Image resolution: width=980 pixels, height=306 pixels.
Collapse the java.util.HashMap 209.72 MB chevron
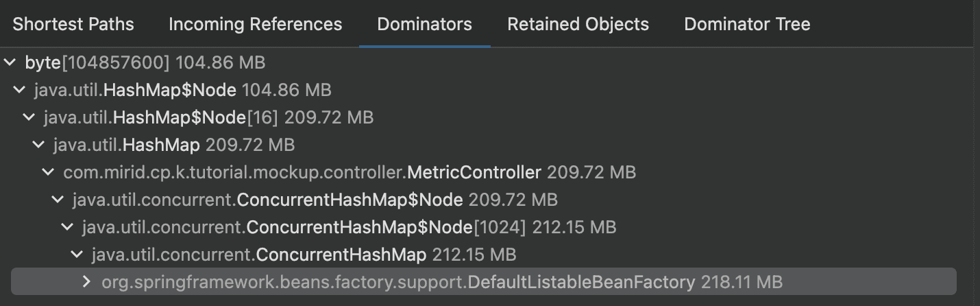tap(39, 145)
